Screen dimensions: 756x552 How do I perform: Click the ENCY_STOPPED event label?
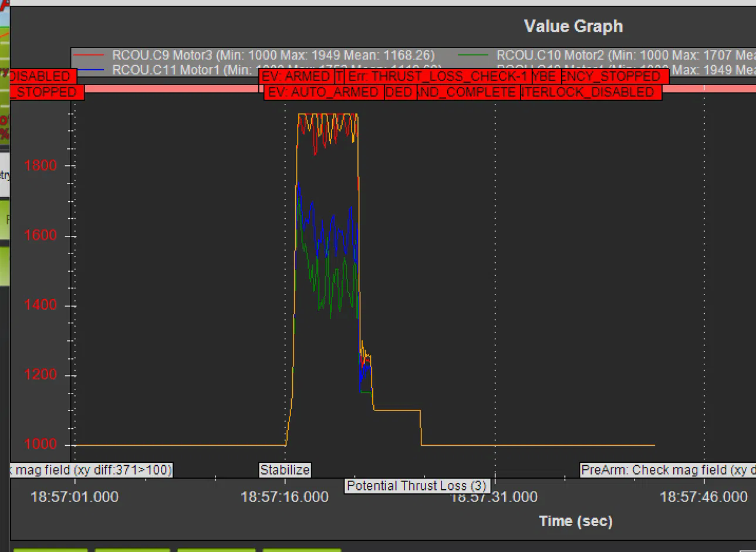click(x=615, y=77)
